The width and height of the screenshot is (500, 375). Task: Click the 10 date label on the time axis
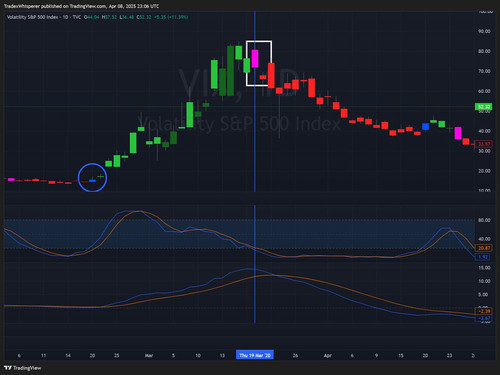coord(198,355)
